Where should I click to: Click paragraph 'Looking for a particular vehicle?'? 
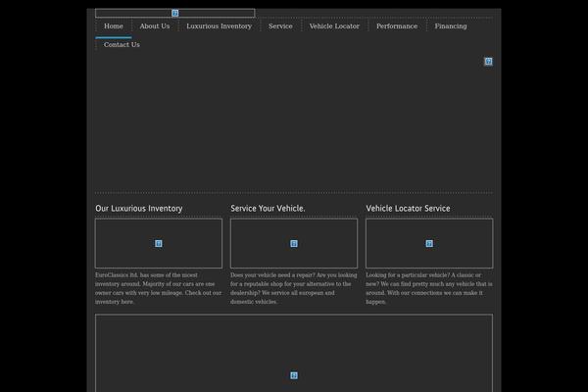(429, 288)
